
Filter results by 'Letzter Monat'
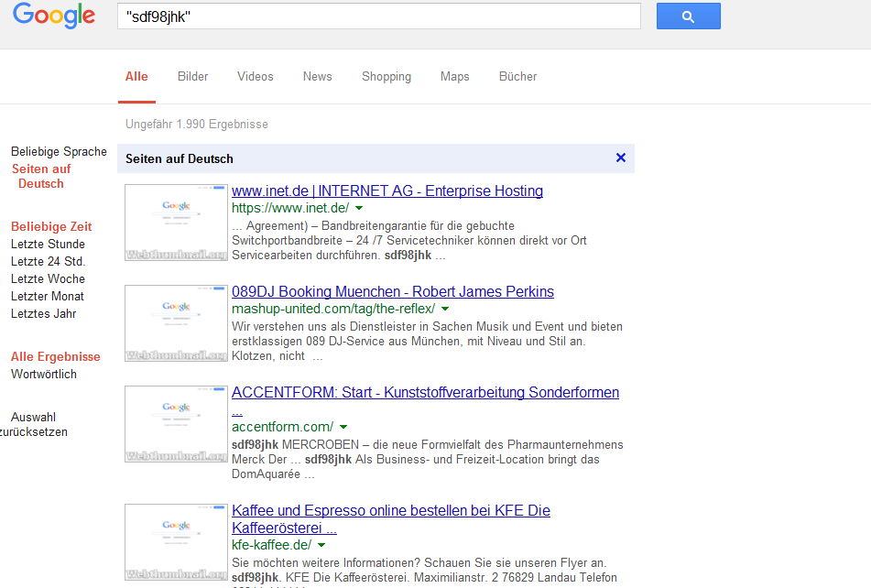(x=48, y=296)
